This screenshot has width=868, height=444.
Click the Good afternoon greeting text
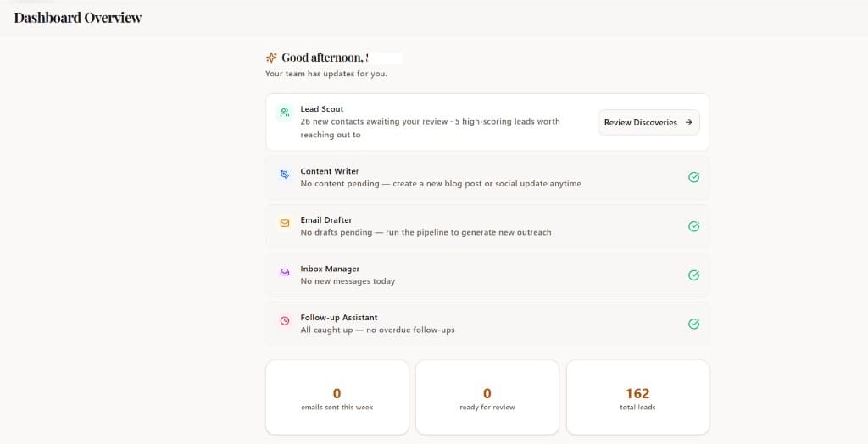tap(325, 58)
